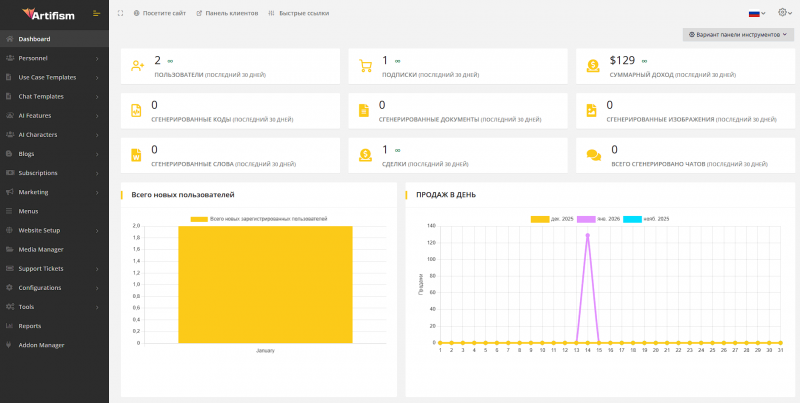
Task: Click the generated documents file icon
Action: tap(364, 111)
